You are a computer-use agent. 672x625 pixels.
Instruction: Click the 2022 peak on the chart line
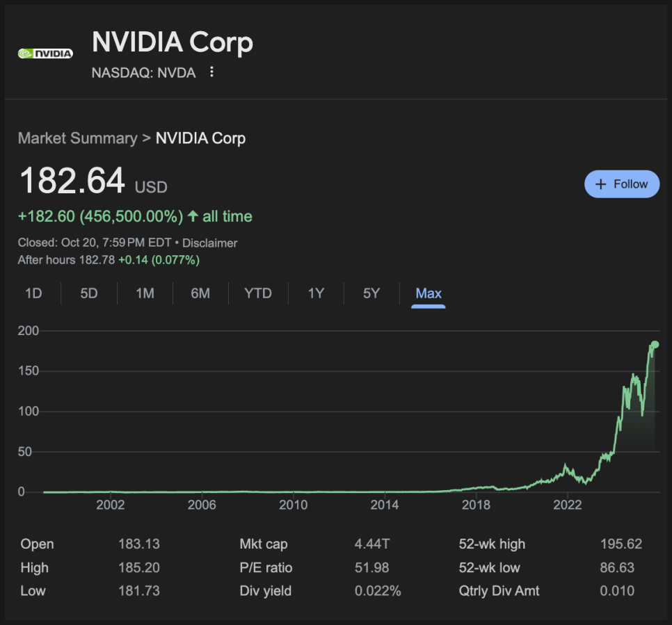click(566, 465)
